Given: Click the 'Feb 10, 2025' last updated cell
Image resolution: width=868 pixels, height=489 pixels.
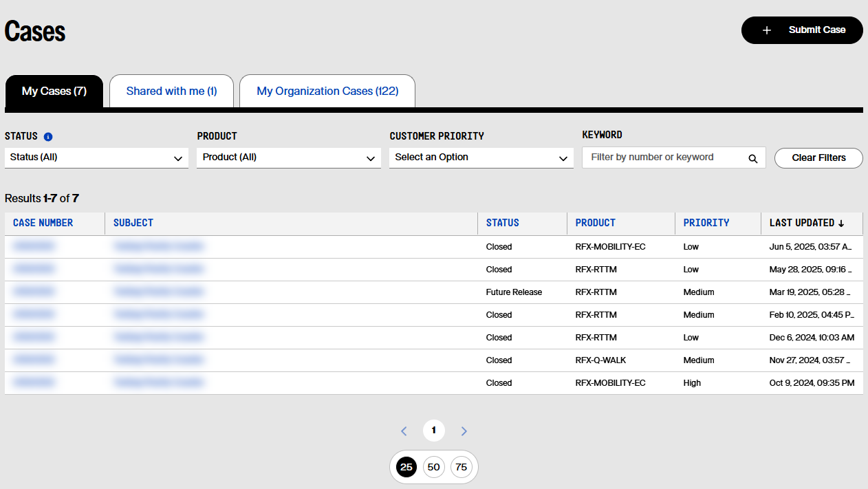Looking at the screenshot, I should (x=812, y=315).
